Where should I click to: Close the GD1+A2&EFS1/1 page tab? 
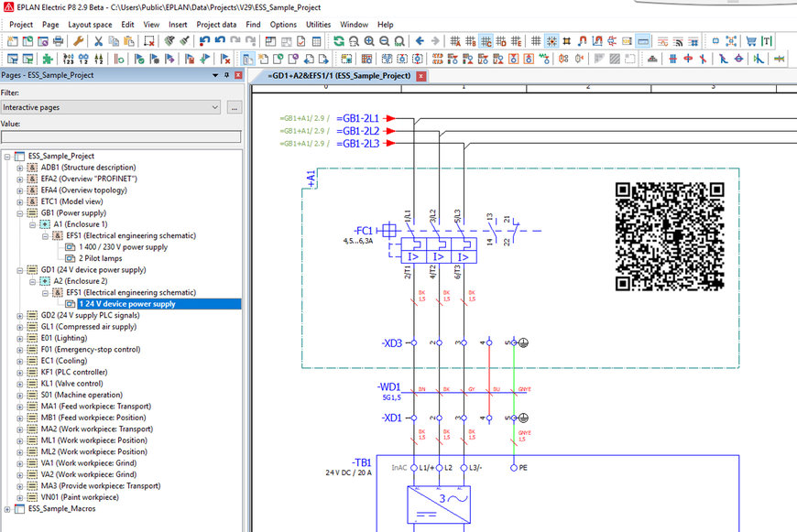click(420, 77)
